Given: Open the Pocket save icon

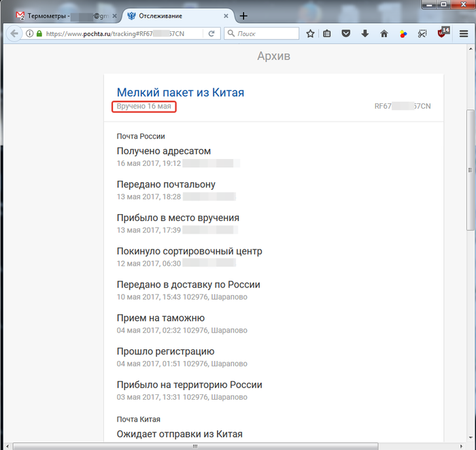Looking at the screenshot, I should [x=346, y=33].
